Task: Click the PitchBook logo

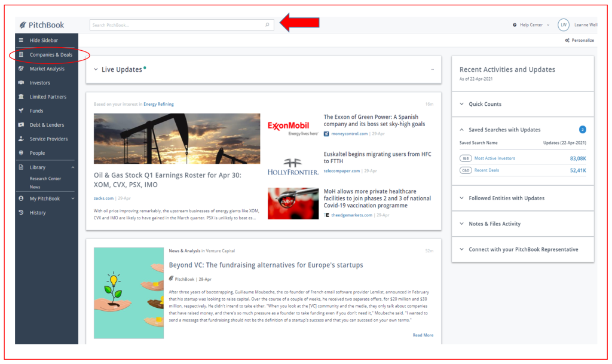Action: coord(41,25)
